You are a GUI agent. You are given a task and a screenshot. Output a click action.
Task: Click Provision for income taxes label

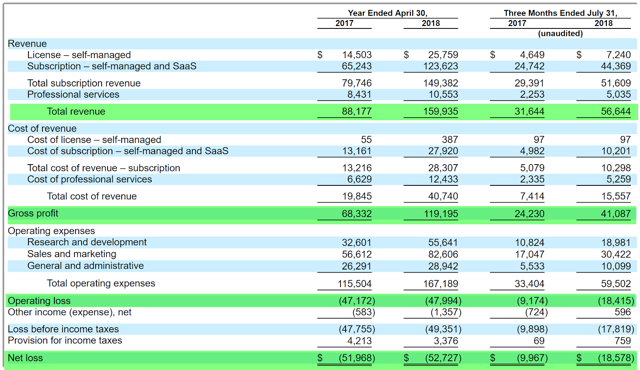click(x=64, y=341)
